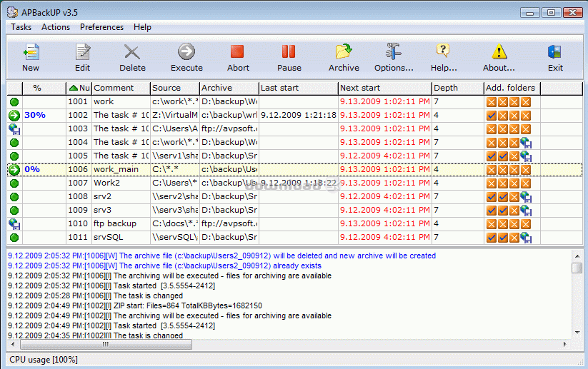Image resolution: width=588 pixels, height=369 pixels.
Task: Click FTP status icon of task 1010
Action: pos(14,224)
